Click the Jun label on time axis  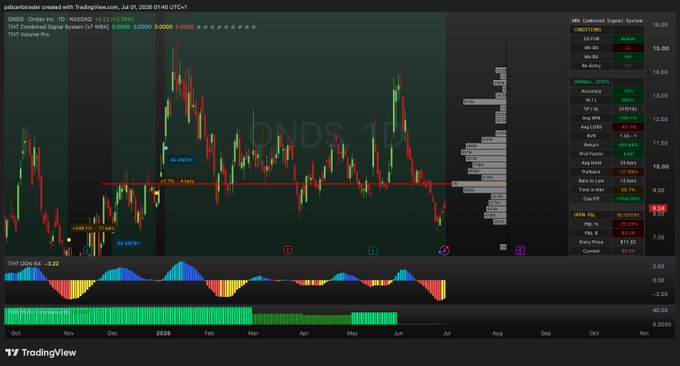pyautogui.click(x=398, y=333)
